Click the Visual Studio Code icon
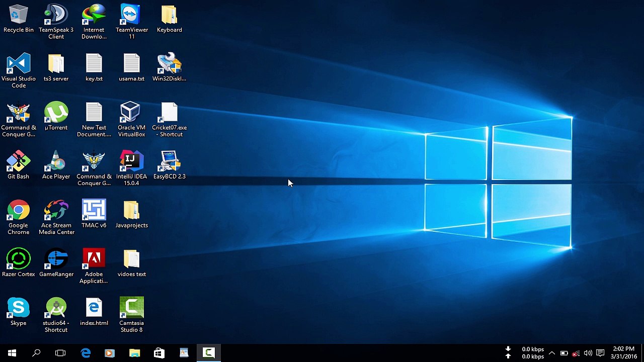This screenshot has width=644, height=362. (x=19, y=64)
